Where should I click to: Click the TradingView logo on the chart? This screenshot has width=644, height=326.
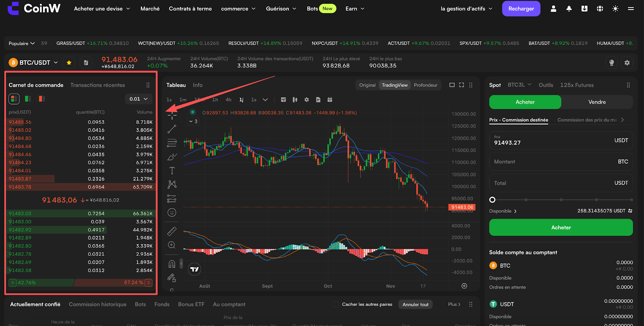point(195,269)
